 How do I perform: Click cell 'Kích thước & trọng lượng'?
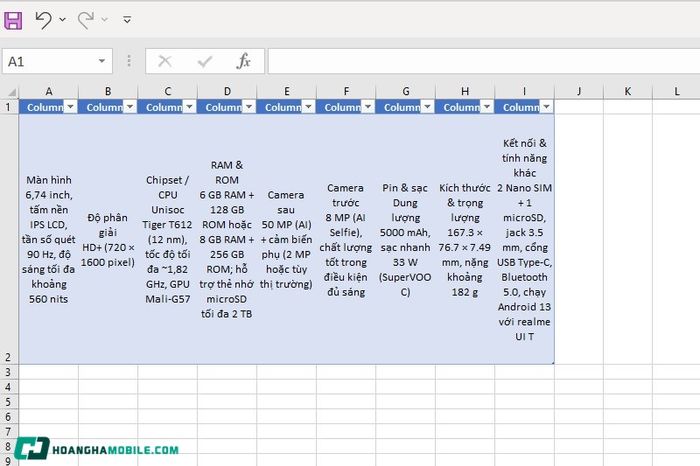pyautogui.click(x=465, y=239)
